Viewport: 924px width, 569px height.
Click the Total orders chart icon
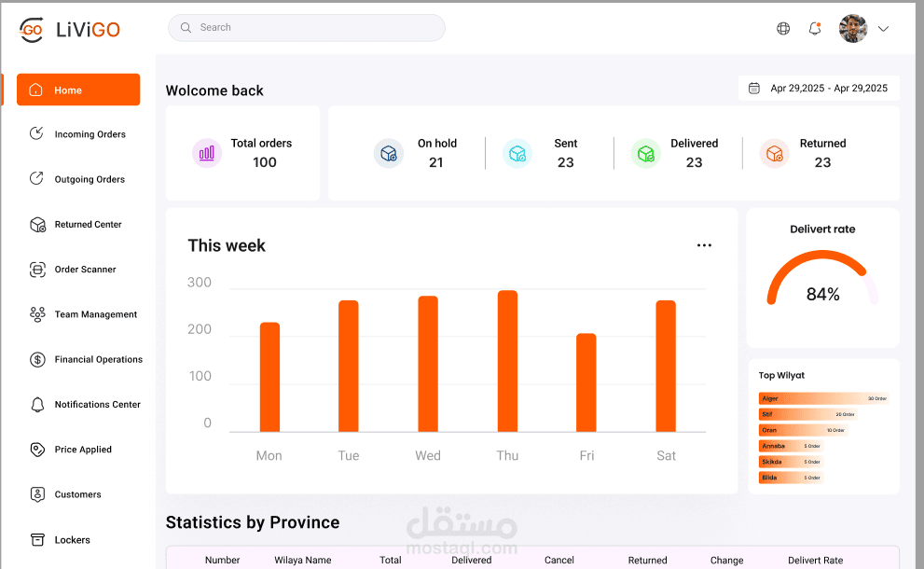coord(207,153)
